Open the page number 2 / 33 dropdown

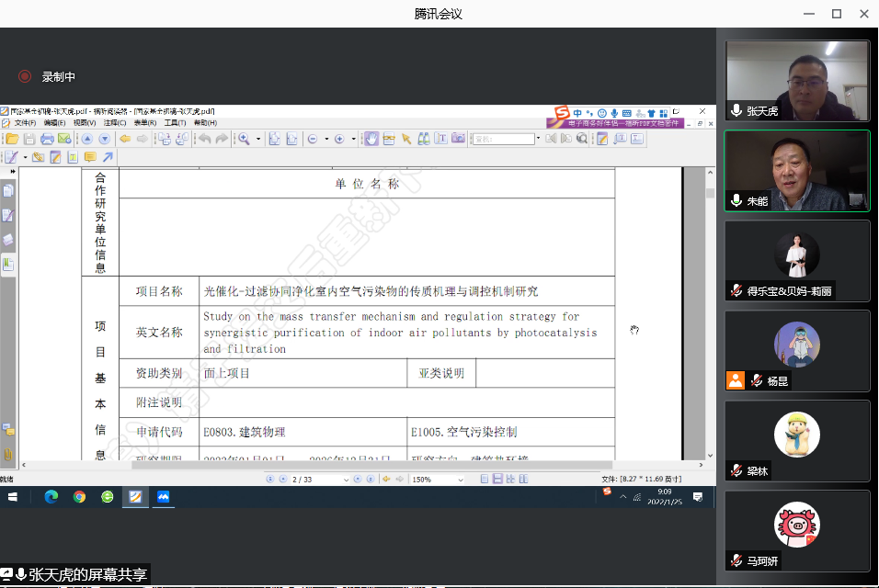348,479
